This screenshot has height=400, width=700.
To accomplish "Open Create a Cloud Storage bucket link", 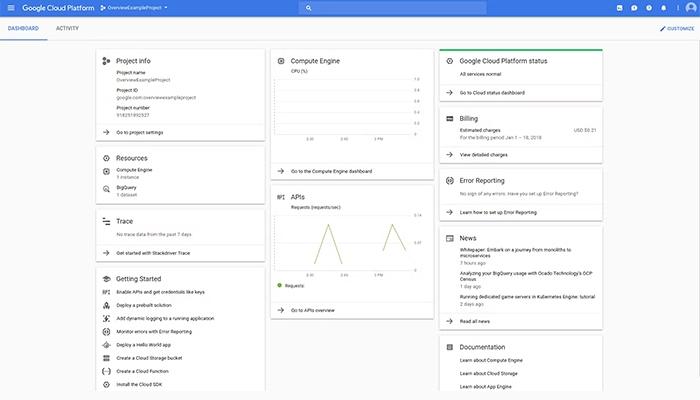I will [x=149, y=358].
